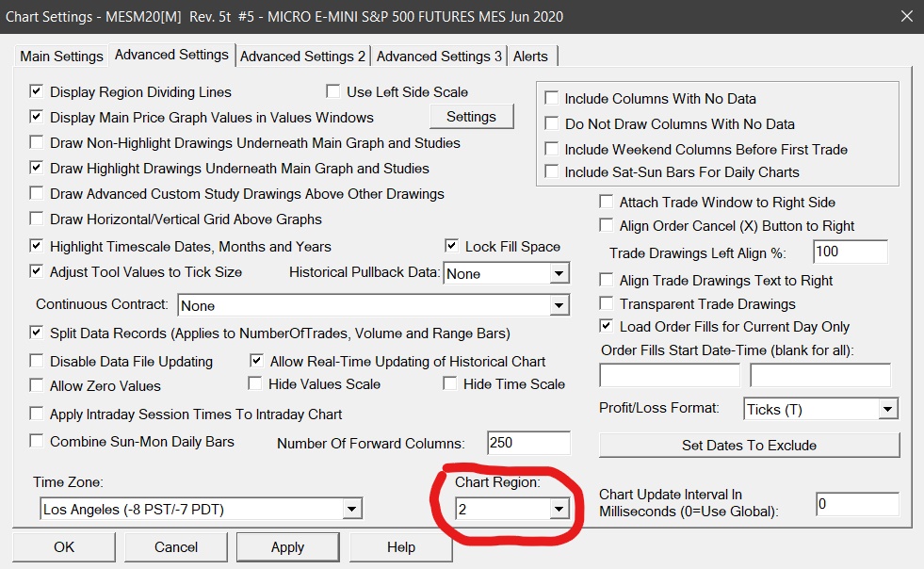Check Include Weekend Columns Before First Trade
This screenshot has height=569, width=924.
coord(552,149)
